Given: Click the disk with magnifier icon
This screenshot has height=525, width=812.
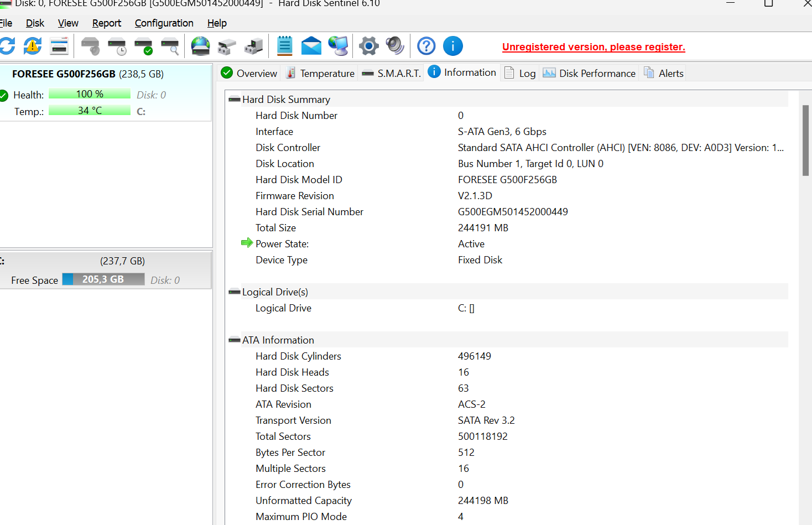Looking at the screenshot, I should (x=170, y=46).
